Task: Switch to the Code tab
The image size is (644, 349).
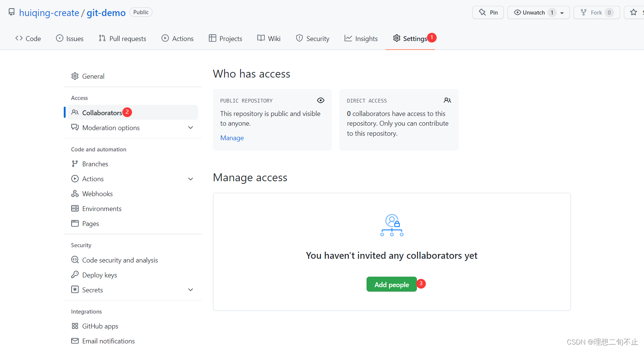Action: coord(28,38)
